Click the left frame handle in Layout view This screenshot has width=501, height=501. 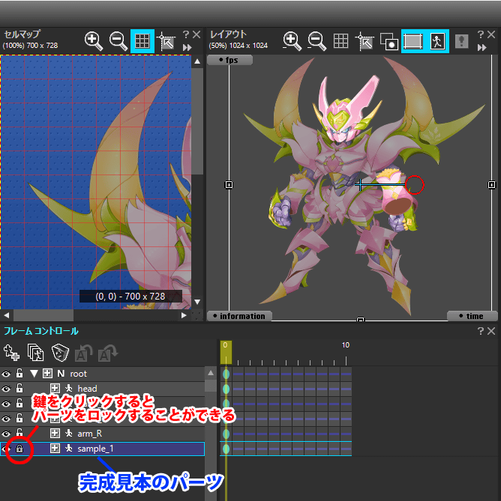point(229,184)
